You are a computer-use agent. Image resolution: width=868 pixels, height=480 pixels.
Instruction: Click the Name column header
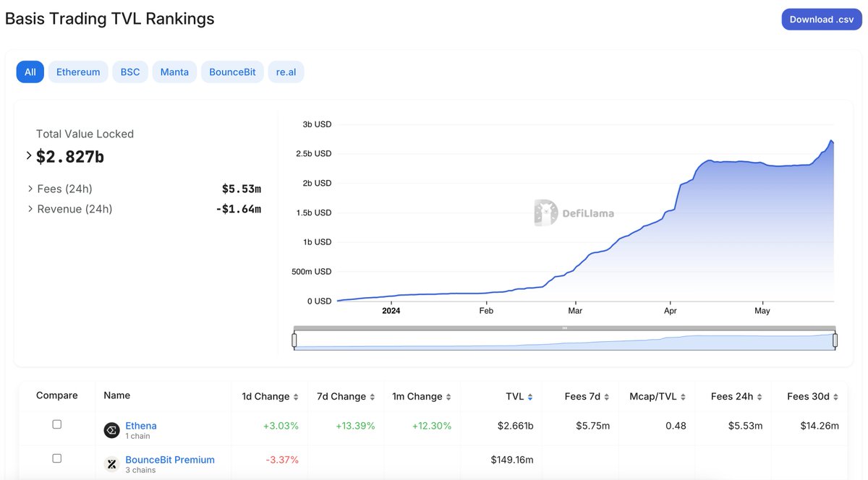tap(117, 395)
